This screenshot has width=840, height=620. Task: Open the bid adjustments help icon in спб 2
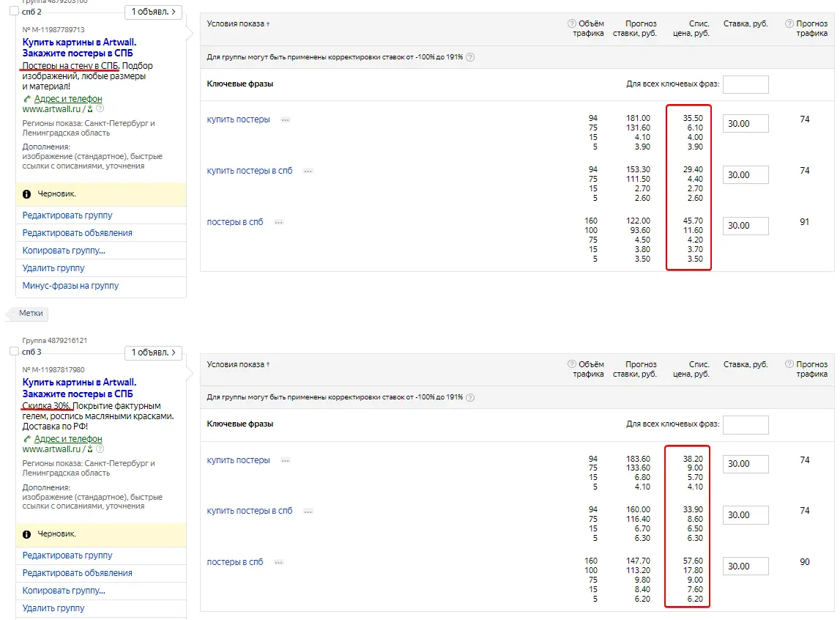pyautogui.click(x=470, y=57)
